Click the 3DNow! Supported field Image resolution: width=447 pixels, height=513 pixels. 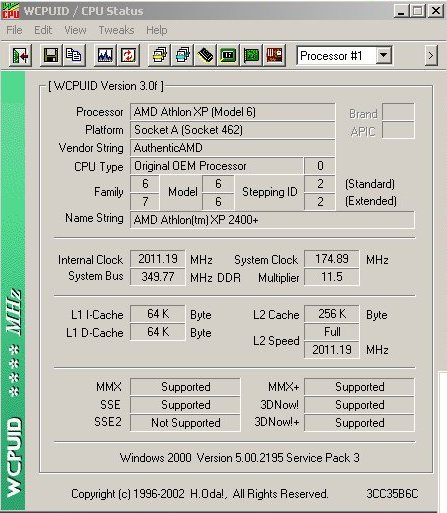click(360, 405)
